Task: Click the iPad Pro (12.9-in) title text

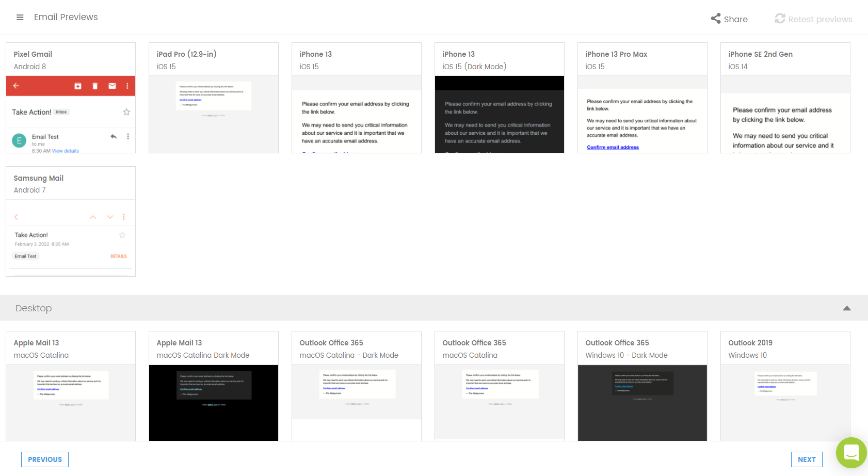Action: coord(186,54)
